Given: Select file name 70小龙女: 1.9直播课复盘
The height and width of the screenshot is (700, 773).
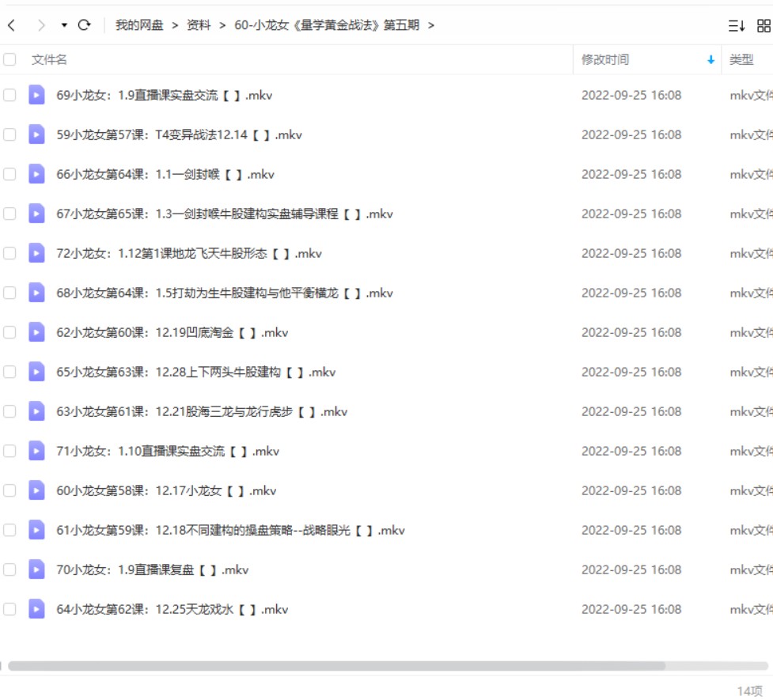Looking at the screenshot, I should click(x=153, y=569).
